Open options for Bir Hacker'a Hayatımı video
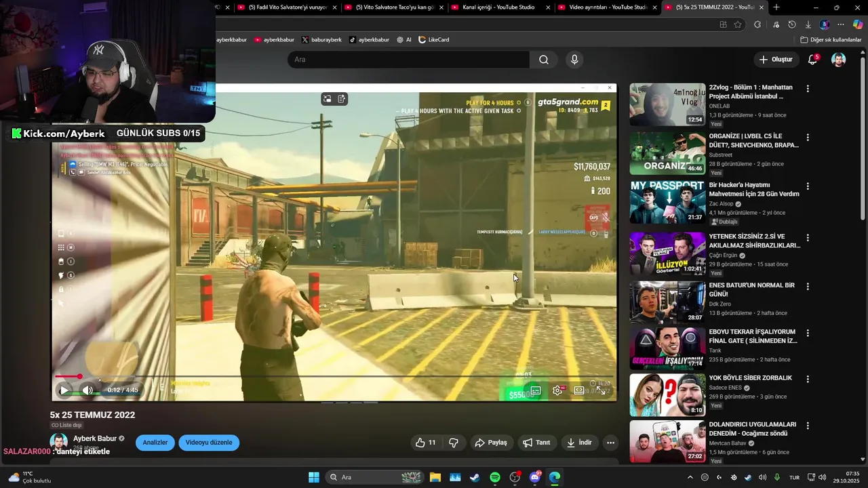 (x=808, y=186)
